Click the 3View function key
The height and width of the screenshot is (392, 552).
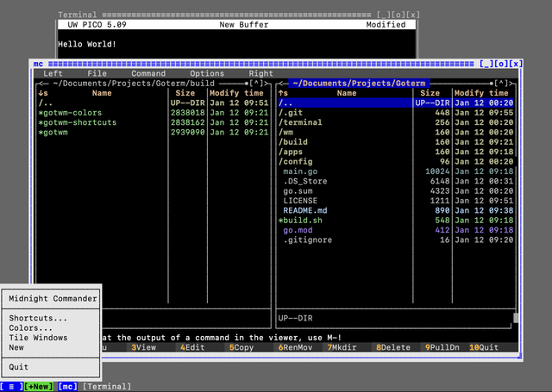point(144,348)
